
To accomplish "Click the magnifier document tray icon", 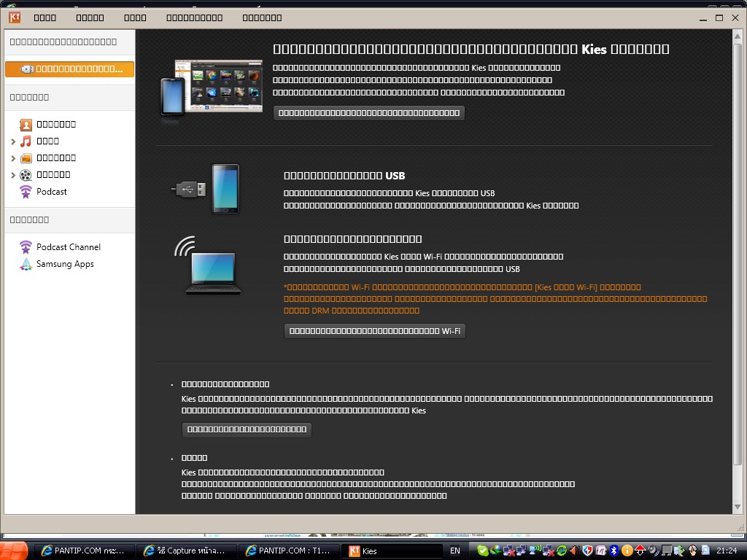I will pos(705,551).
